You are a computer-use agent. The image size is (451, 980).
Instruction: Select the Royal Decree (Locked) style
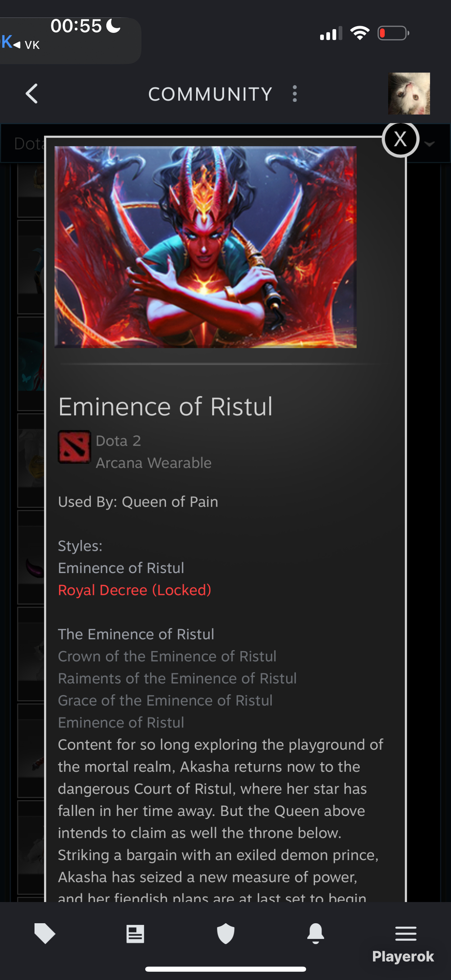(134, 590)
